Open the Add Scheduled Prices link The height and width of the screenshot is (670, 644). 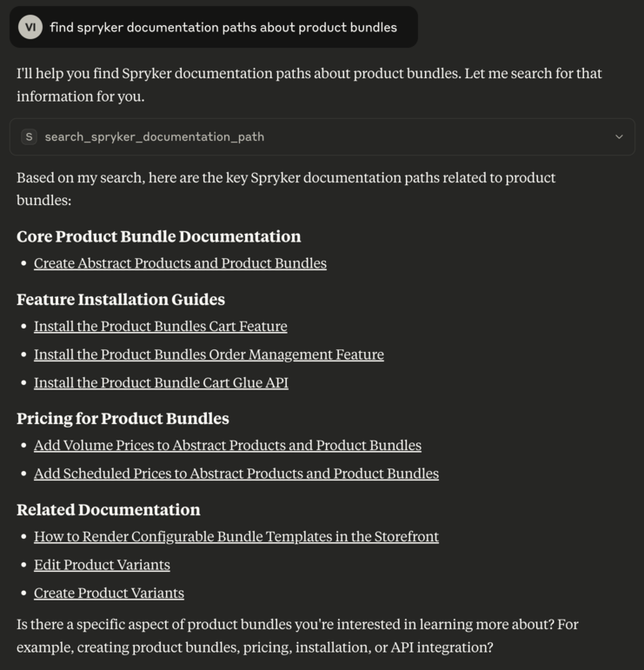[236, 474]
